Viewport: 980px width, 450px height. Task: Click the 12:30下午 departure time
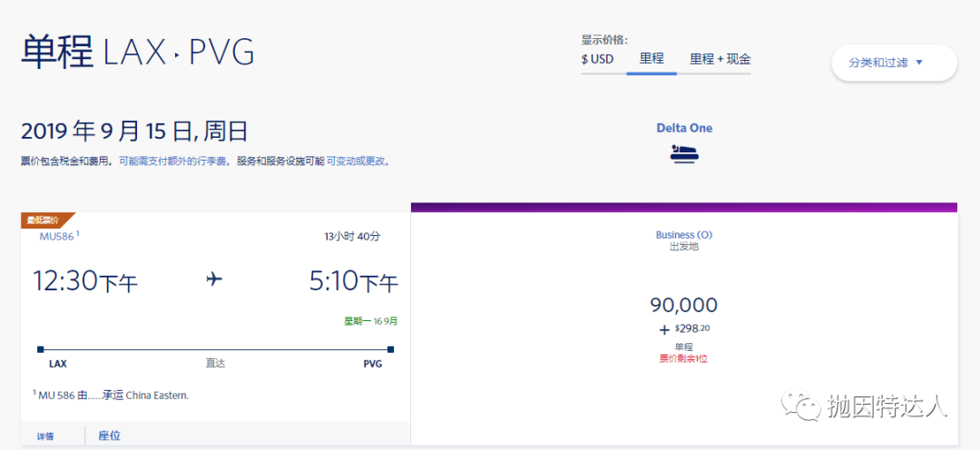85,281
